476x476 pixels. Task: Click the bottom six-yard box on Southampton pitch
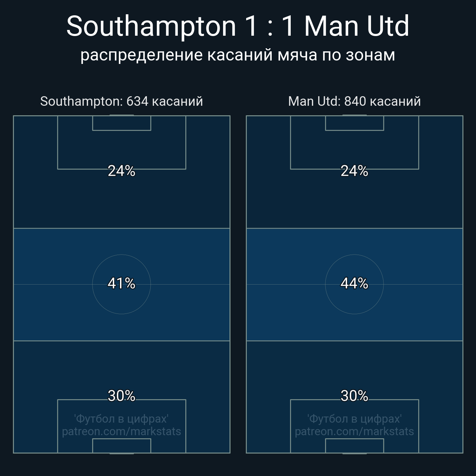click(121, 446)
